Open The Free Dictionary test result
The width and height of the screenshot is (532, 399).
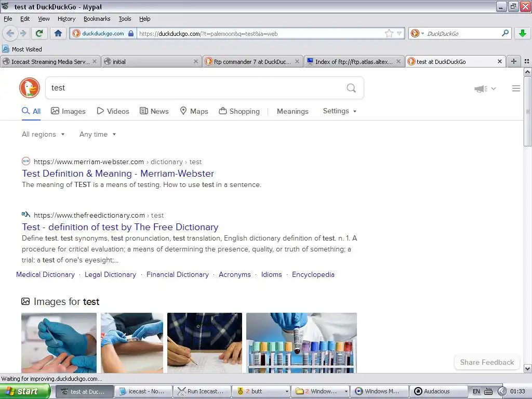click(120, 227)
